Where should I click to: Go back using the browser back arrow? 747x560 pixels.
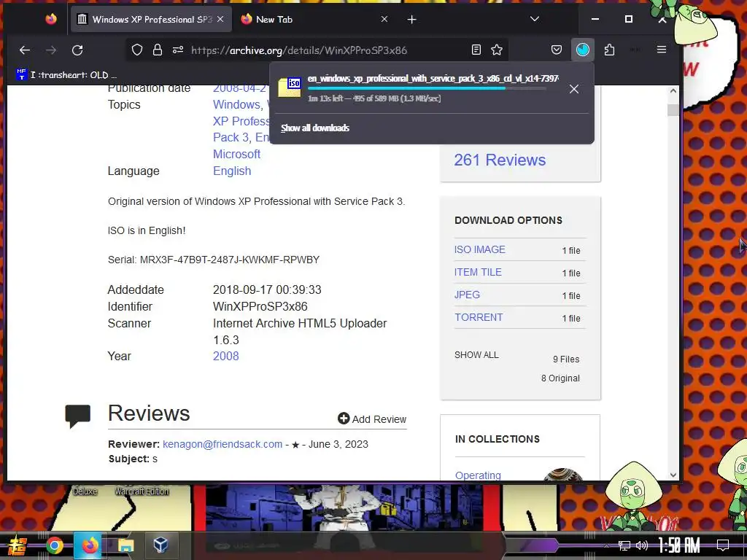(25, 50)
